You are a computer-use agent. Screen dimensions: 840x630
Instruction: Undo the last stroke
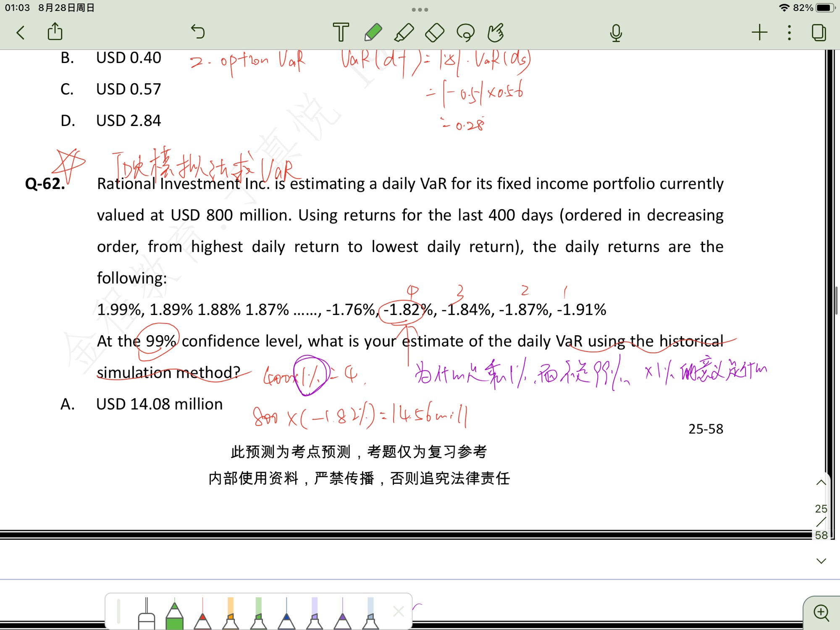[197, 31]
